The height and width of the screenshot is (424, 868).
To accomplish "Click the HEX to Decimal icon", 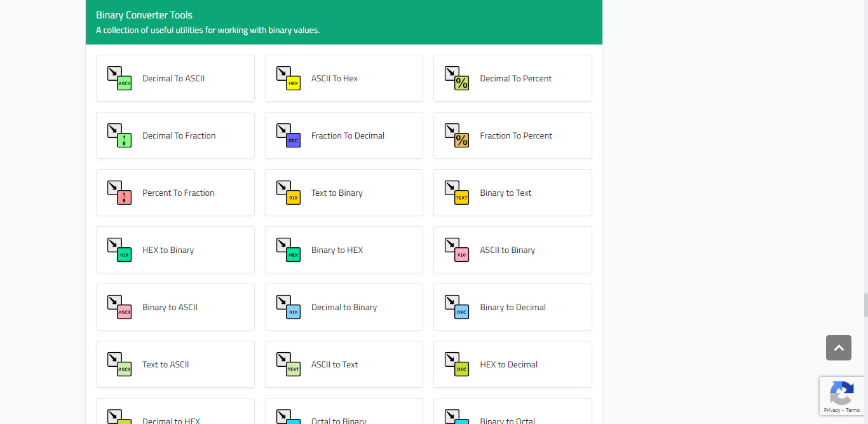I will point(457,364).
